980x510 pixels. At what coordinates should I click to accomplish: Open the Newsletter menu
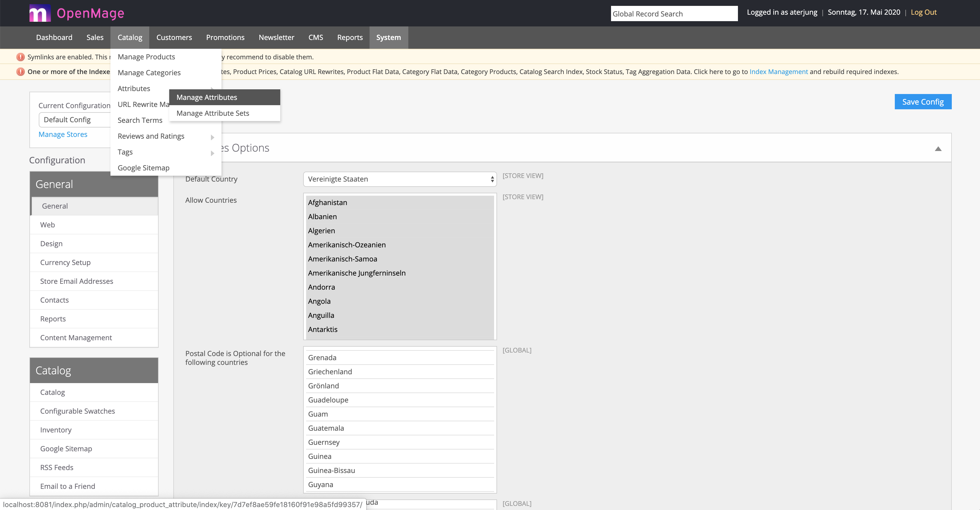276,37
